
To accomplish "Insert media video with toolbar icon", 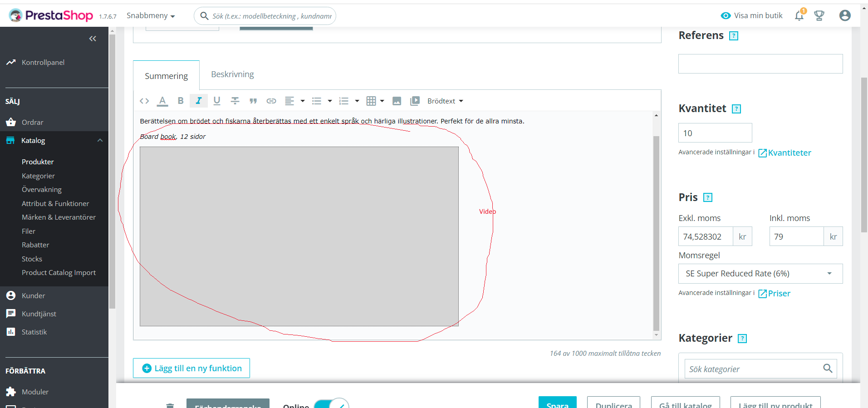I will (x=415, y=101).
